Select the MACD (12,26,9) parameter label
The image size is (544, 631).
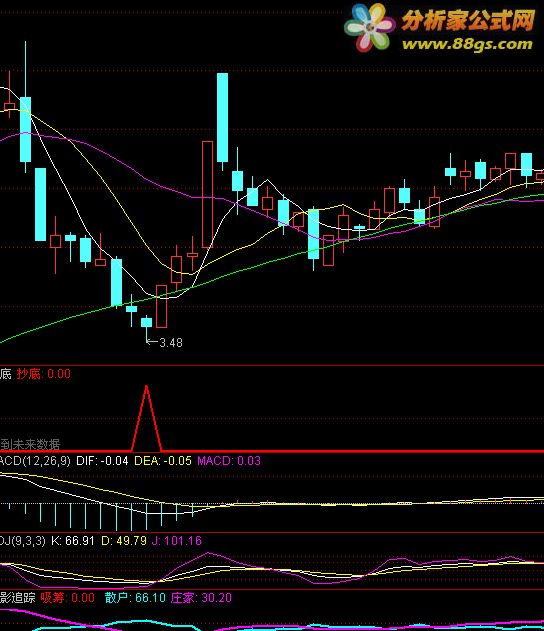(x=35, y=460)
